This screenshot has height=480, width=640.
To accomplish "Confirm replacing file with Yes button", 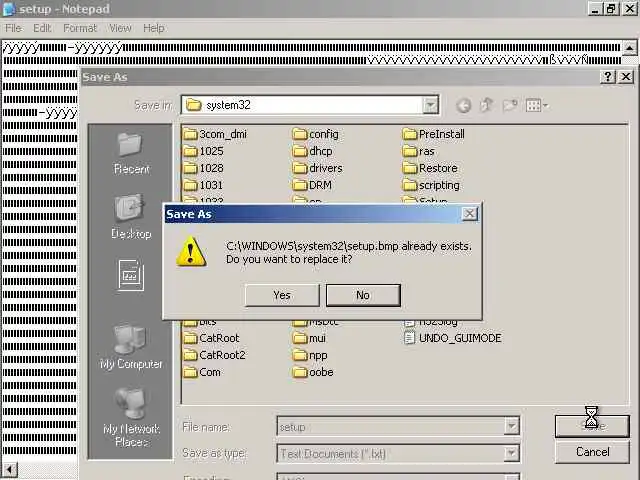I will [282, 295].
